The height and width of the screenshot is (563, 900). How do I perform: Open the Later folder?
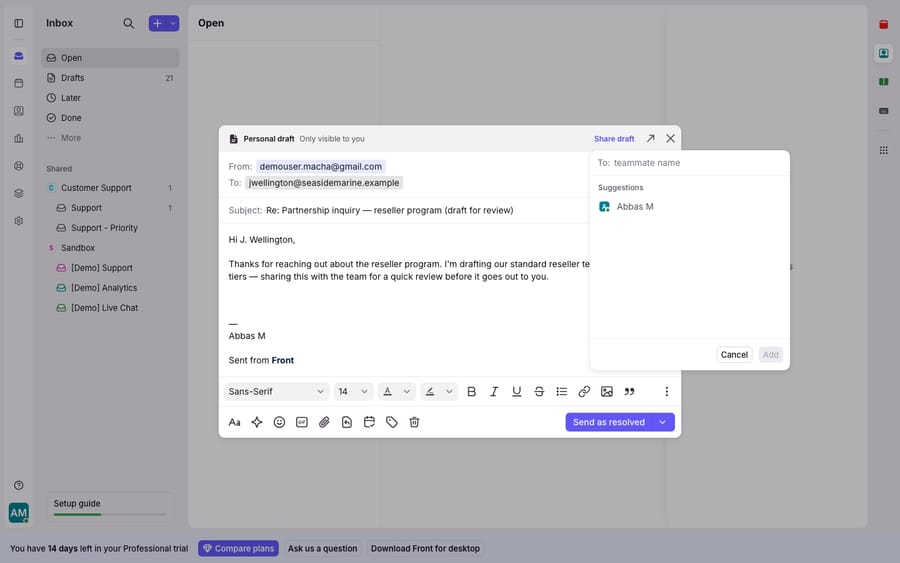[110, 98]
